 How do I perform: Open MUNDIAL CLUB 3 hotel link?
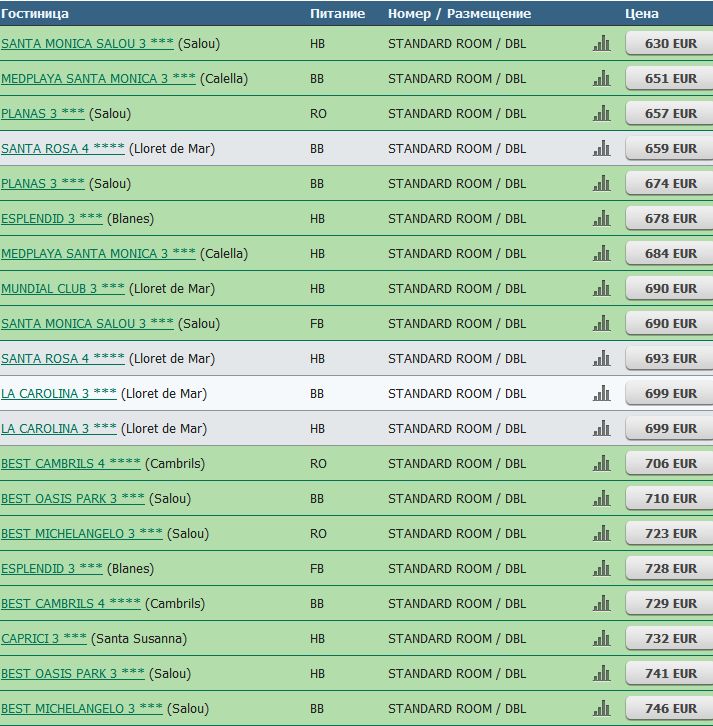(63, 289)
